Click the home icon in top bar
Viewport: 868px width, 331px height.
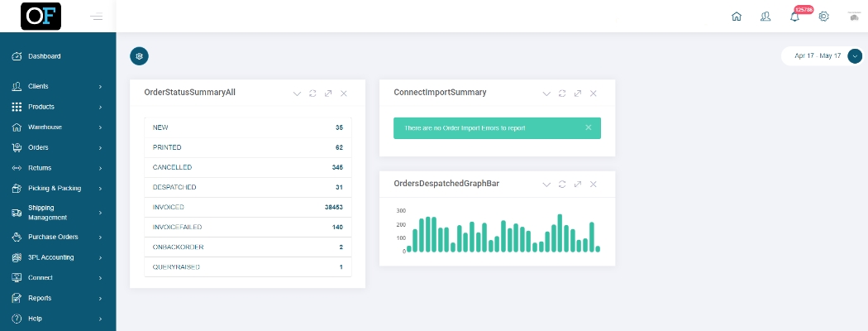[737, 17]
